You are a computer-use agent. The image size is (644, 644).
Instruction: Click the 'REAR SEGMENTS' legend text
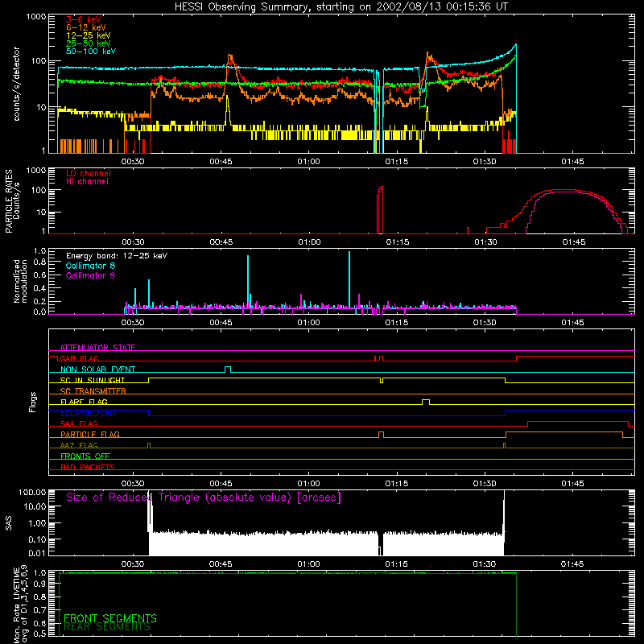point(107,627)
